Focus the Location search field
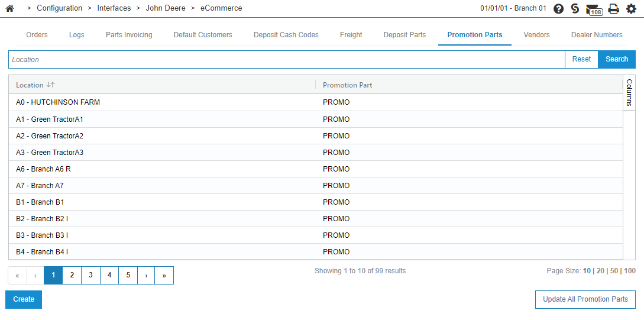 point(287,60)
